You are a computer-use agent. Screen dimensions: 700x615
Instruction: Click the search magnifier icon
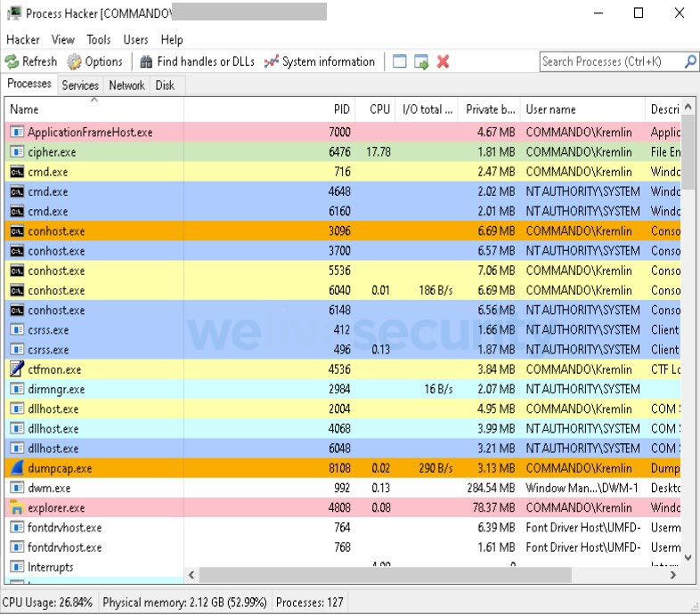[690, 61]
